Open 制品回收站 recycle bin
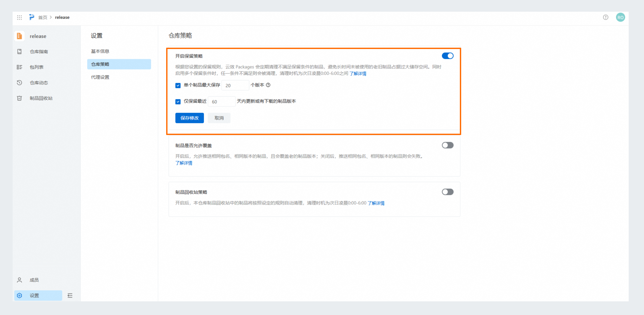This screenshot has width=644, height=315. pyautogui.click(x=41, y=98)
